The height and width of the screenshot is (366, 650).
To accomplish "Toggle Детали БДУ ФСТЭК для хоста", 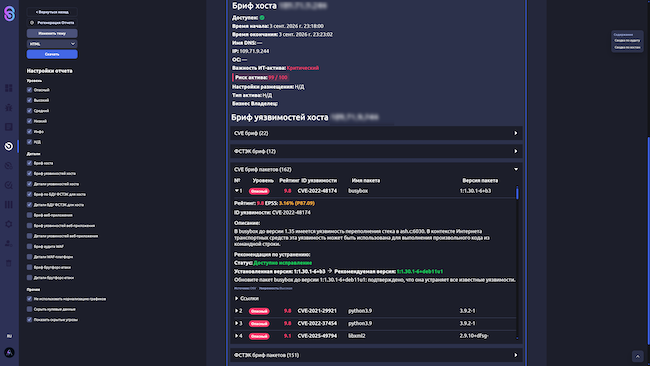I will 29,205.
